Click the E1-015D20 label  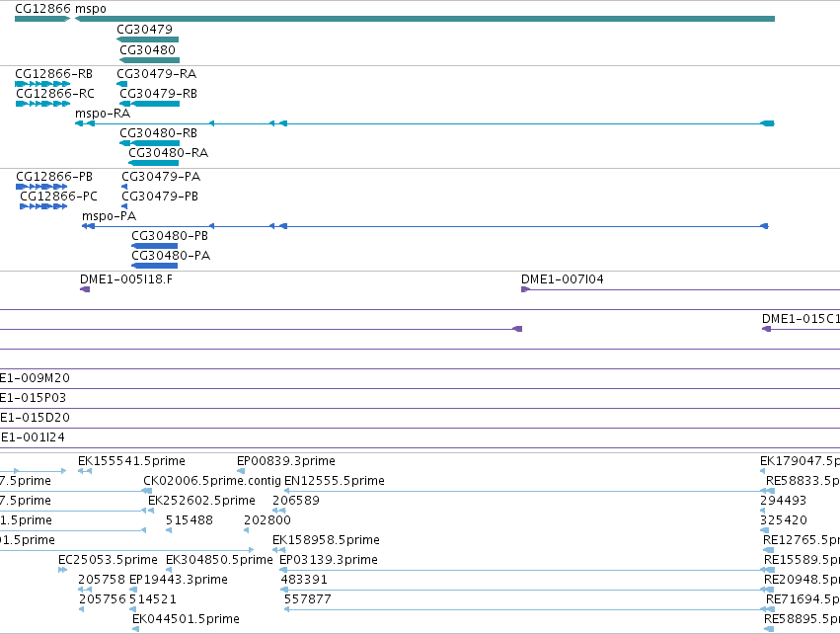click(x=35, y=418)
